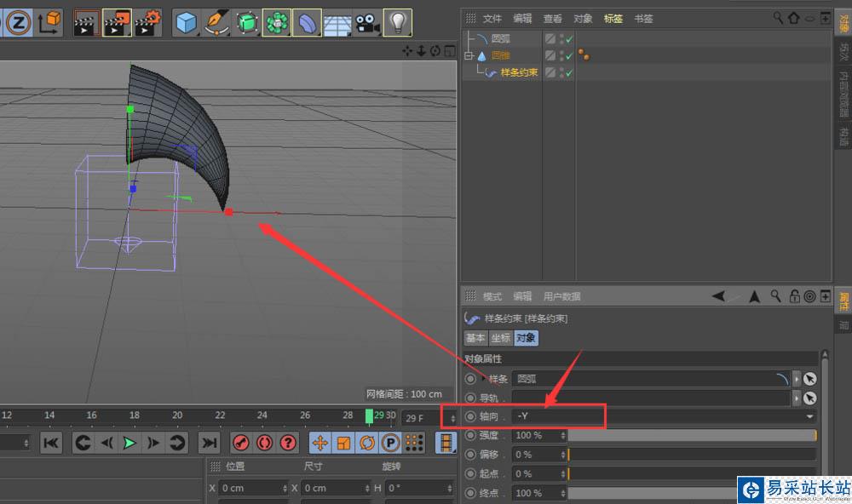852x504 pixels.
Task: Click Attribute Manager target mode icon
Action: coord(809,296)
